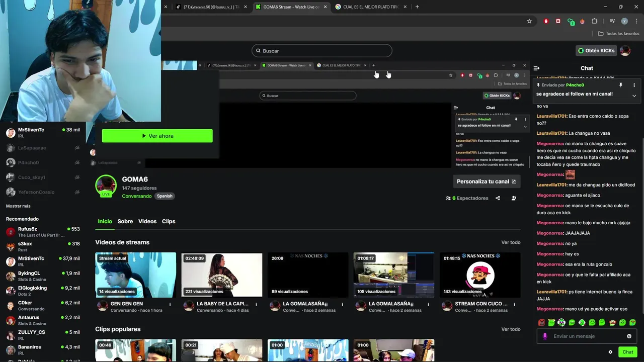Select the angry red emote
The width and height of the screenshot is (644, 362).
coord(541,322)
